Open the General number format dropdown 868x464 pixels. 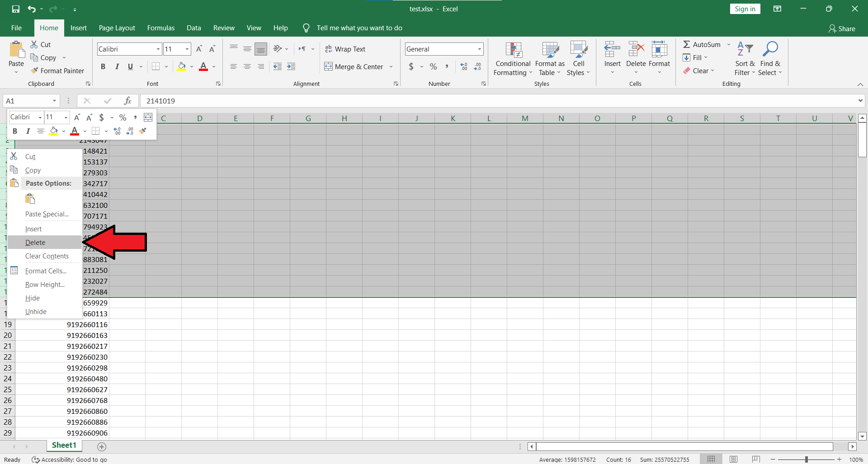(479, 49)
